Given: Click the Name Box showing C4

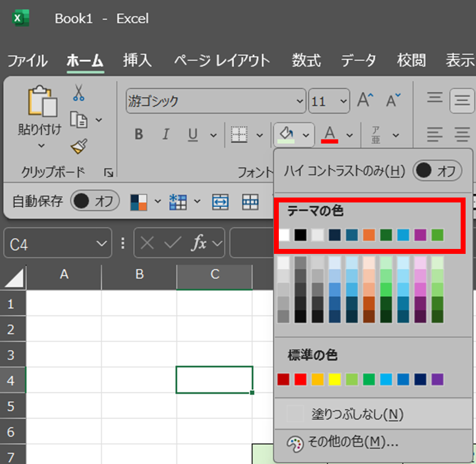Looking at the screenshot, I should coord(49,243).
